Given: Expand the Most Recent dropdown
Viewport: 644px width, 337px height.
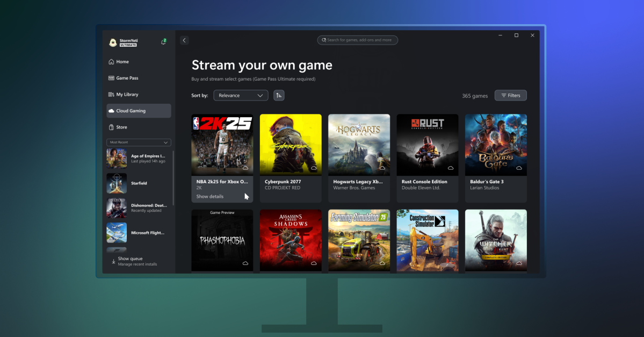Looking at the screenshot, I should [x=139, y=142].
